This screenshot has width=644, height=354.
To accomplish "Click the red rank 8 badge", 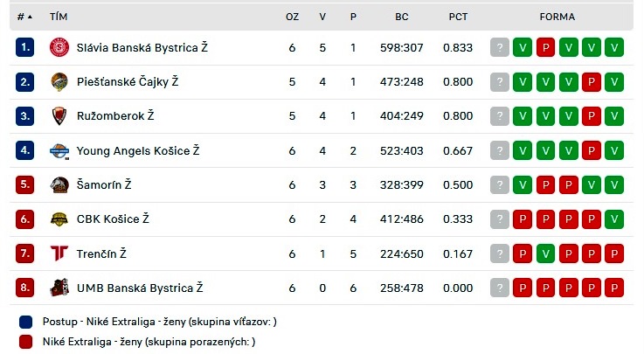I will 25,288.
